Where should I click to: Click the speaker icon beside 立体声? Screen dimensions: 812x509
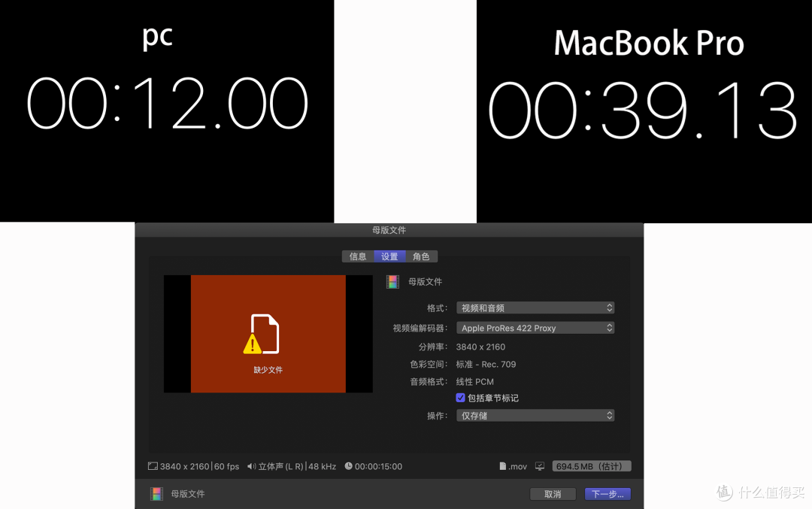(x=251, y=466)
